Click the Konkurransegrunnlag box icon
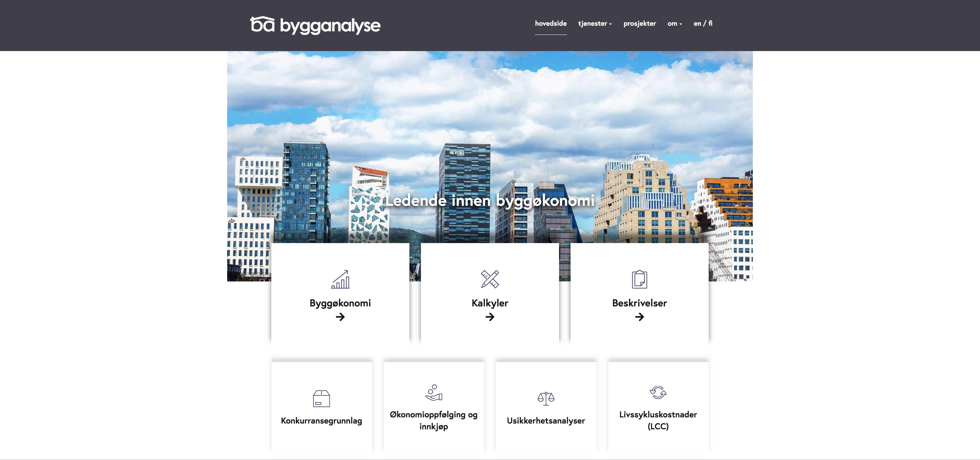980x460 pixels. tap(321, 399)
